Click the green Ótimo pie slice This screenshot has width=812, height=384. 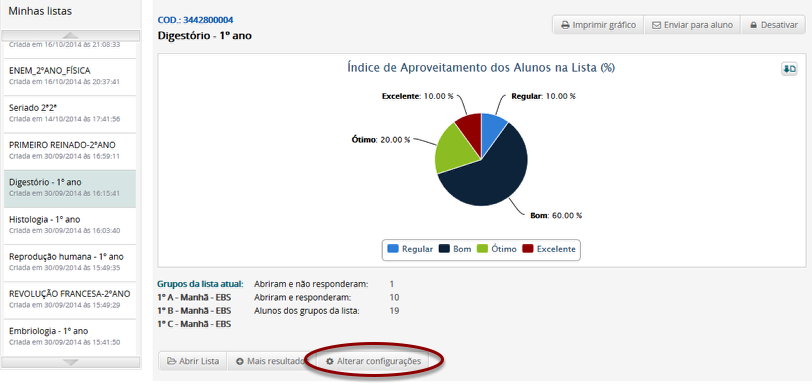pyautogui.click(x=455, y=150)
